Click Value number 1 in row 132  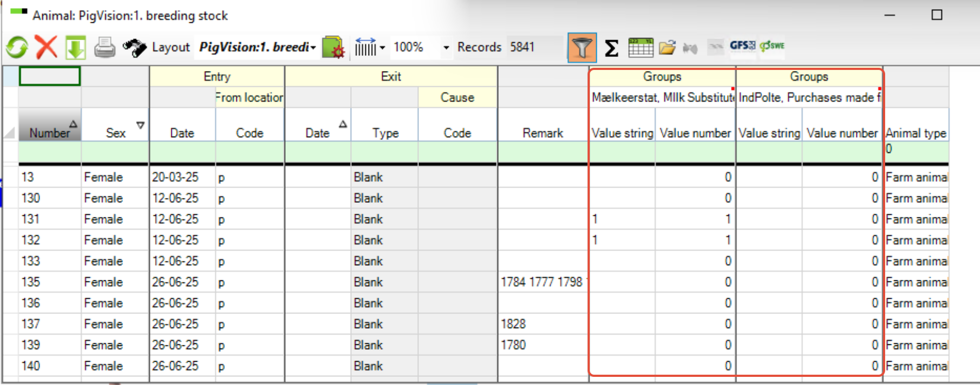pyautogui.click(x=695, y=240)
